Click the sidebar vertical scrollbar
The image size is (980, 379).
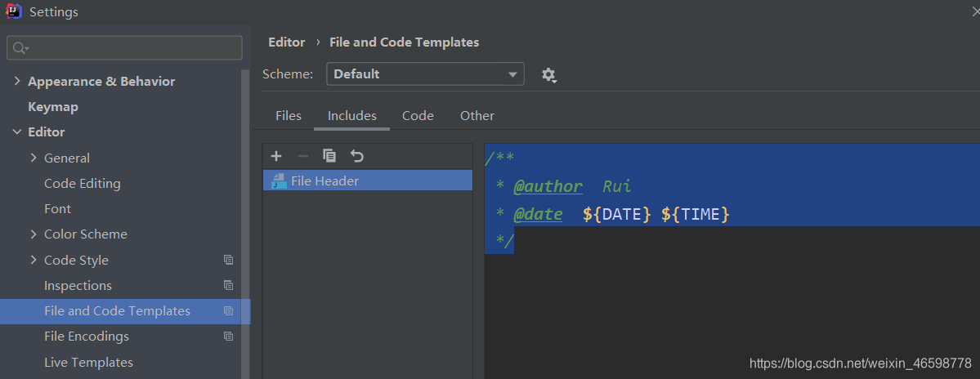[x=246, y=225]
